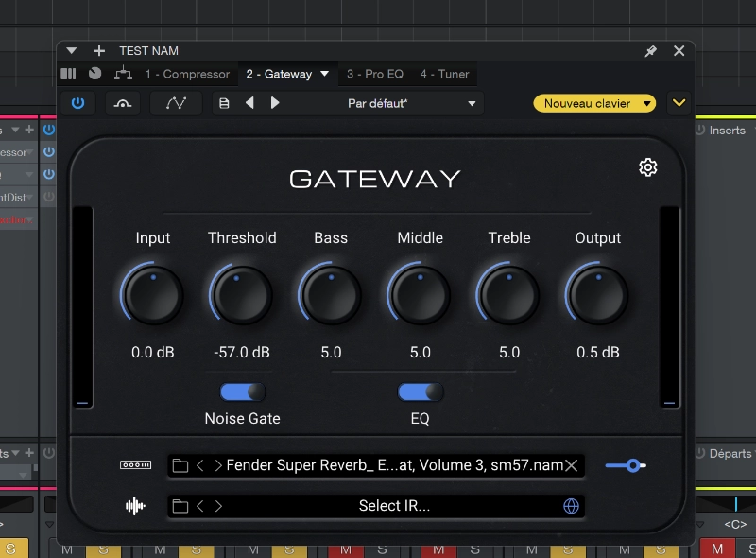
Task: Click the amp model icon
Action: [135, 464]
